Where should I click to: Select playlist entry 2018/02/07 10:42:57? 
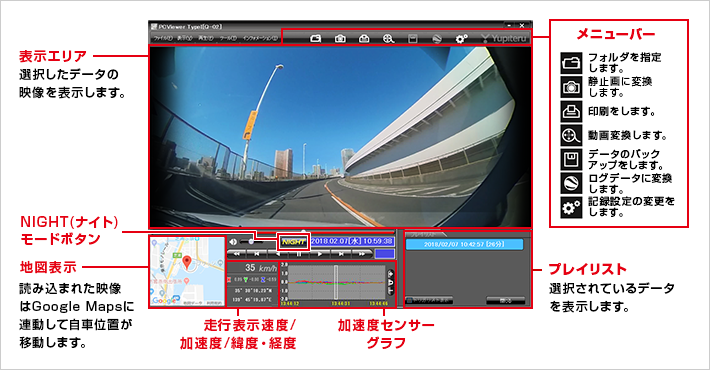coord(464,244)
